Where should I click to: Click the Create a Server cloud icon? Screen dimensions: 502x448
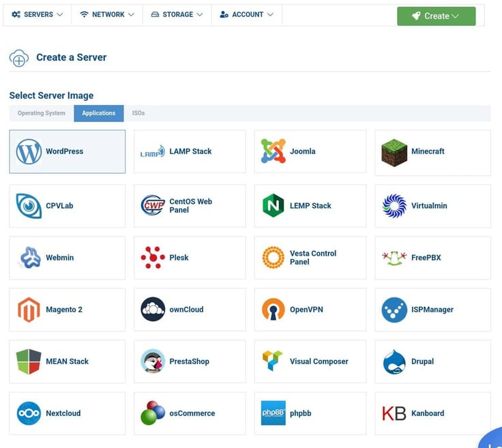click(x=19, y=58)
